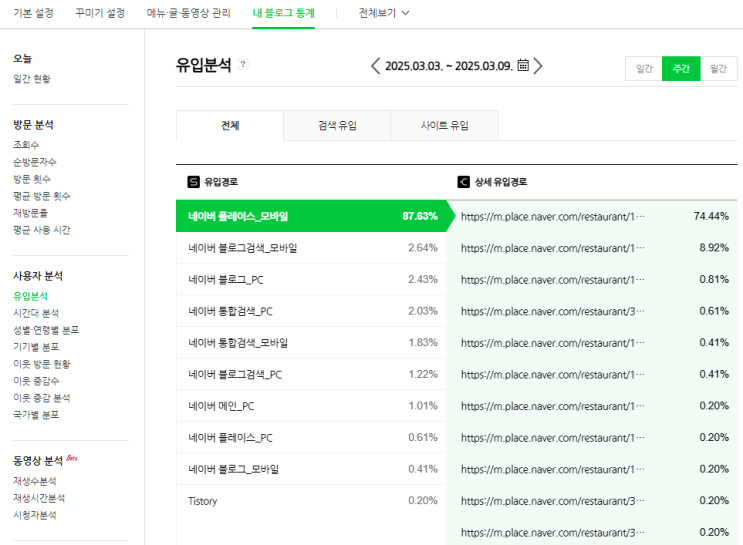The image size is (743, 545).
Task: Open 재생수분석 in sidebar
Action: pos(35,481)
